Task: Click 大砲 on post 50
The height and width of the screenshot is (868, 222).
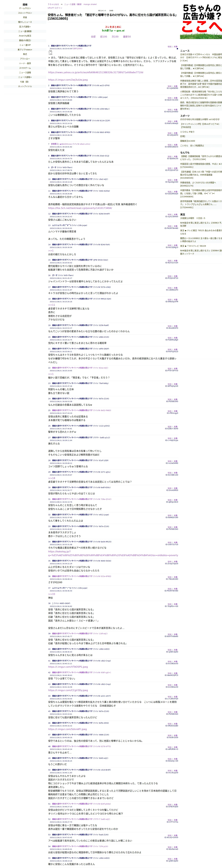Action: click(176, 771)
